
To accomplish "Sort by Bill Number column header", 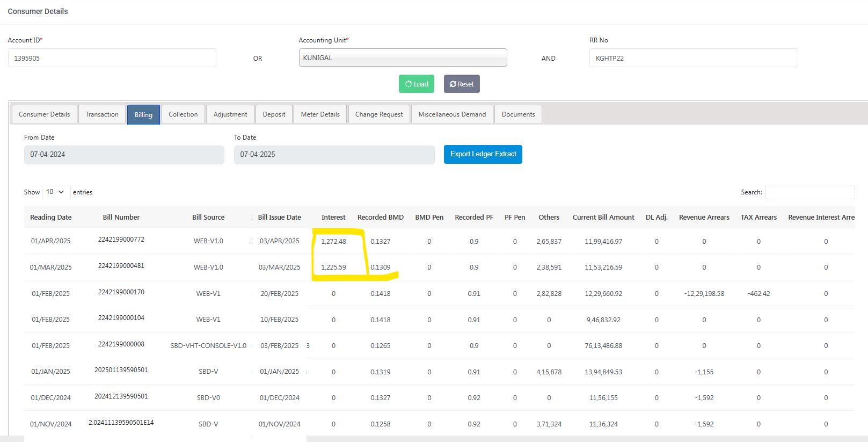I will (121, 218).
